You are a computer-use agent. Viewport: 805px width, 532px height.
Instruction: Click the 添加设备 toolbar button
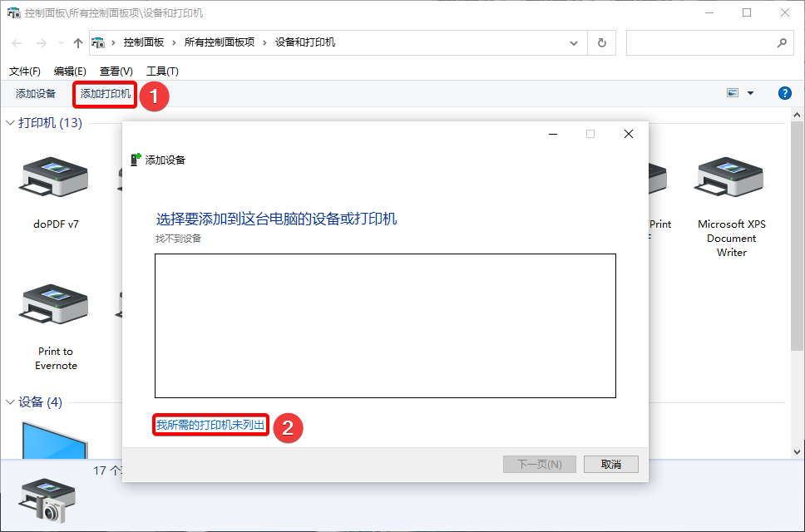coord(36,94)
